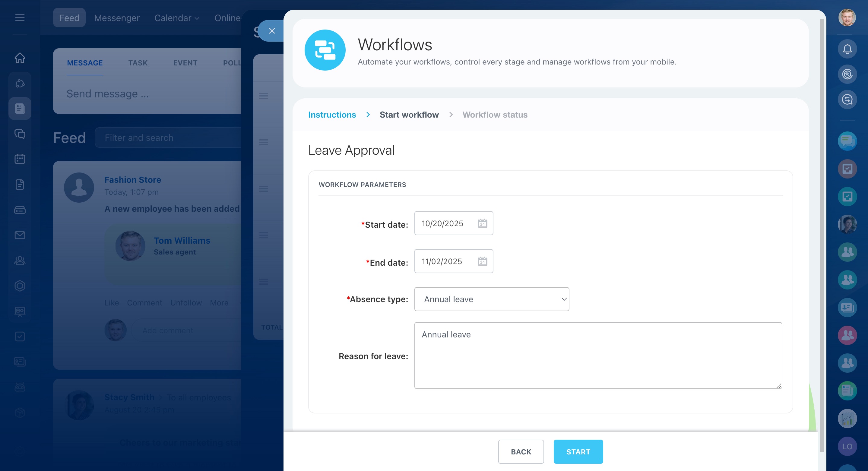This screenshot has width=868, height=471.
Task: Open the mail envelope icon in sidebar
Action: point(20,235)
